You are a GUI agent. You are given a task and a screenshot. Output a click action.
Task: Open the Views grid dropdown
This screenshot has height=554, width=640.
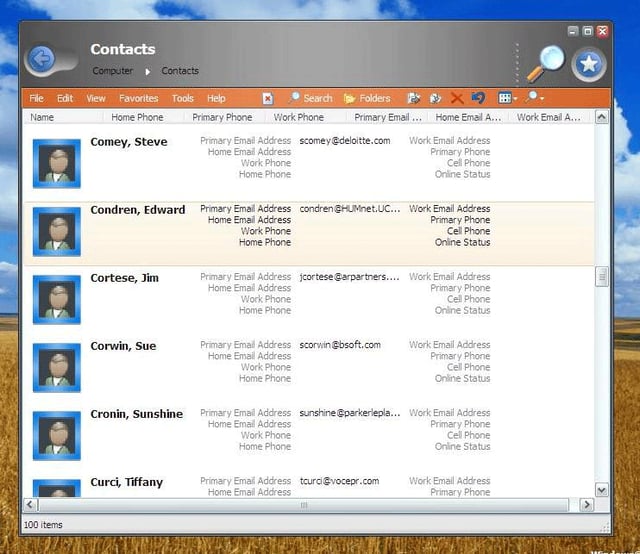(x=507, y=98)
